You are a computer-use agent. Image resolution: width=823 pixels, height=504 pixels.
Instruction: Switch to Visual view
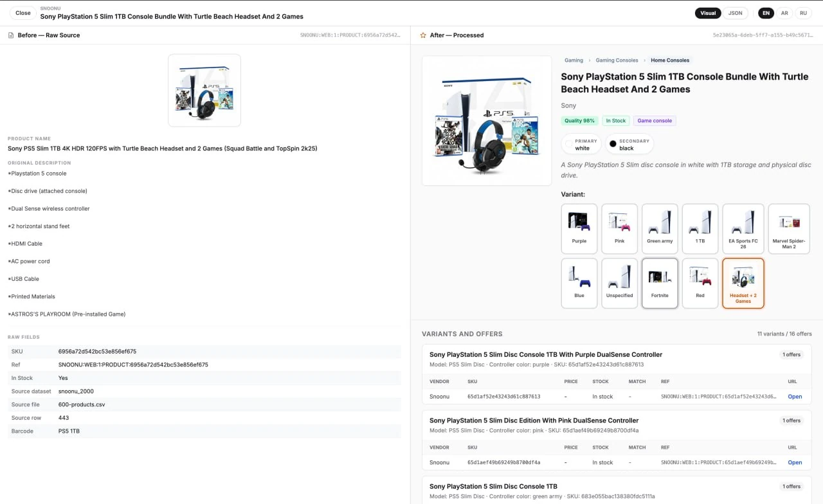(x=708, y=13)
